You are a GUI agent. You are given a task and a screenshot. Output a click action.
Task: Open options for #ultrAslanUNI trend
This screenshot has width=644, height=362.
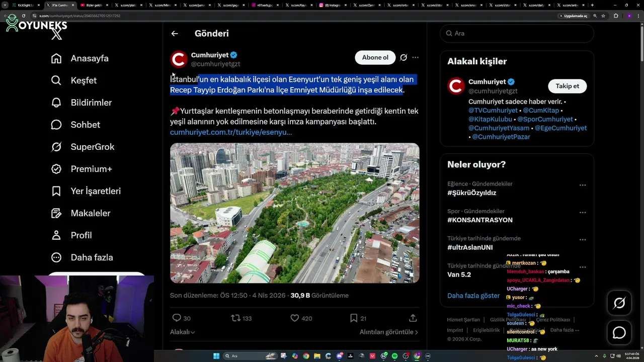(583, 239)
